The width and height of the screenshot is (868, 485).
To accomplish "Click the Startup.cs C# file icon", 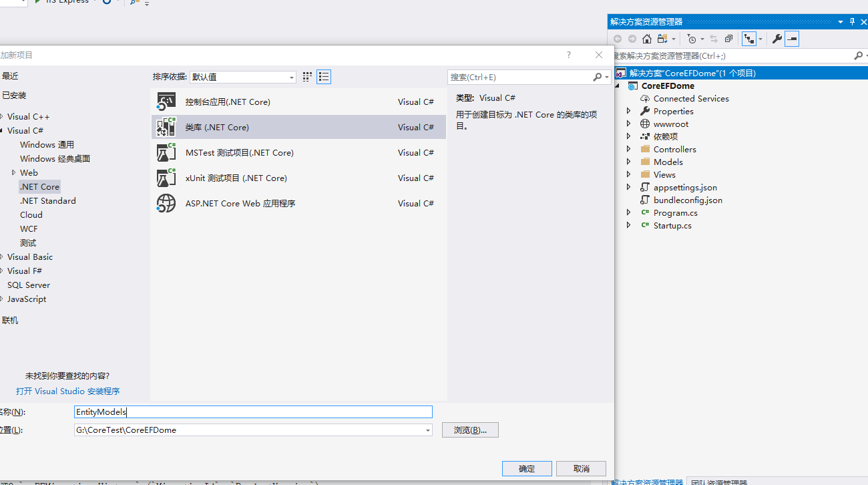I will (x=645, y=226).
